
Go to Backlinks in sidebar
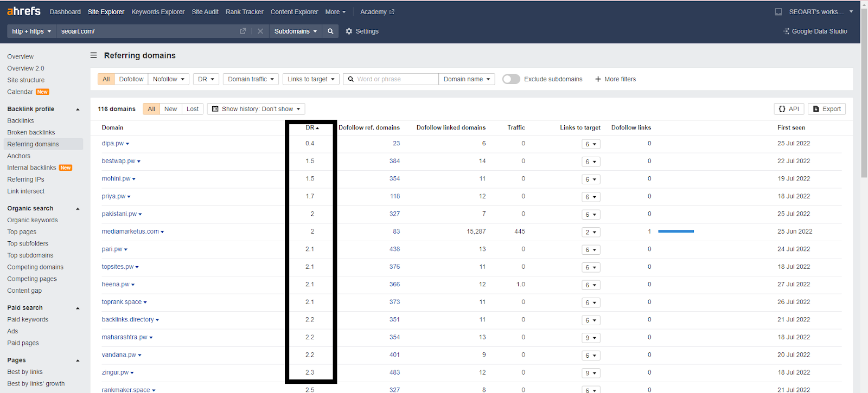(21, 121)
